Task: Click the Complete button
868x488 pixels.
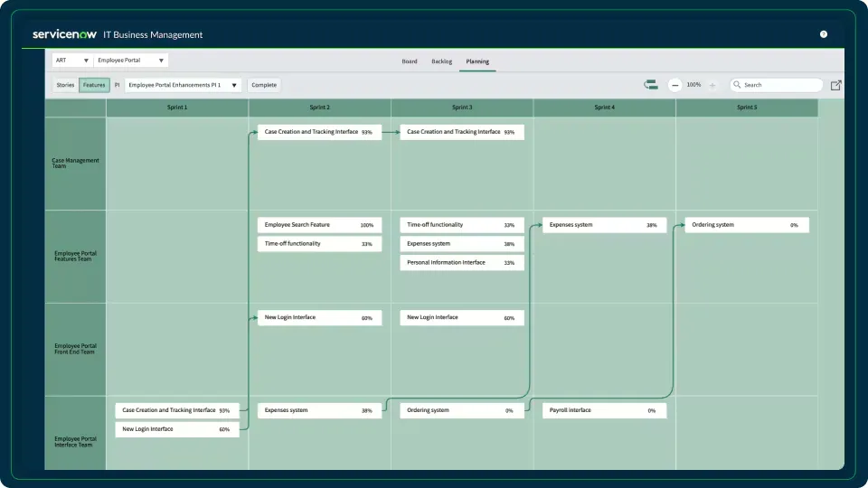Action: click(264, 85)
